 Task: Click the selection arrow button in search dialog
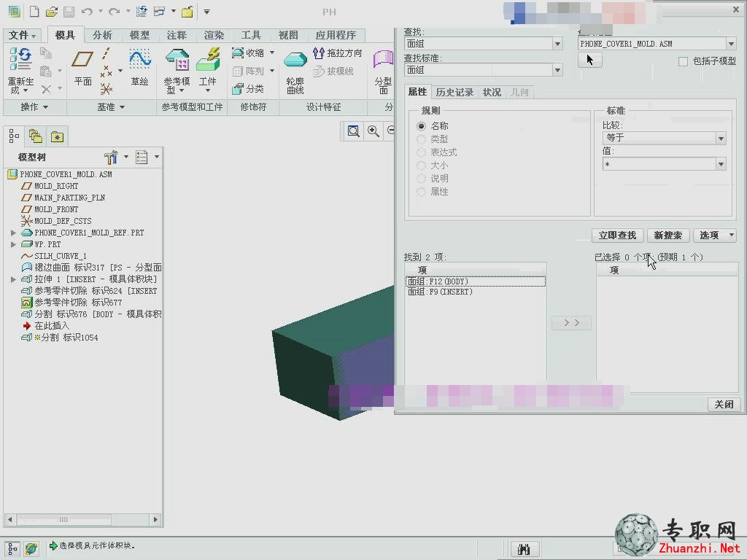coord(589,60)
